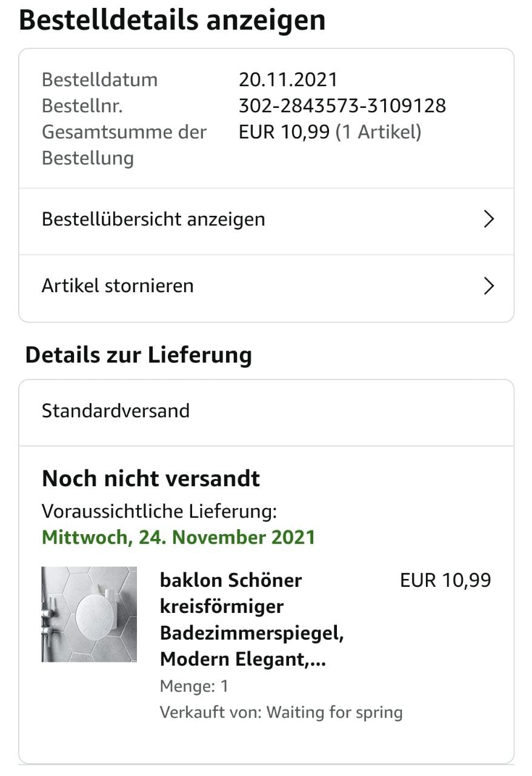Click the Bestellnr. label
Viewport: 532px width, 776px height.
coord(82,106)
